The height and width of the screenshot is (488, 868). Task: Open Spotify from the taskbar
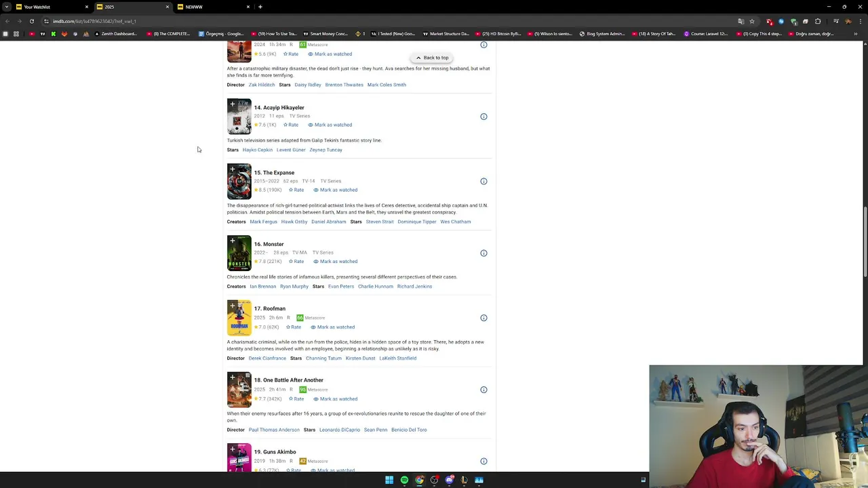404,480
